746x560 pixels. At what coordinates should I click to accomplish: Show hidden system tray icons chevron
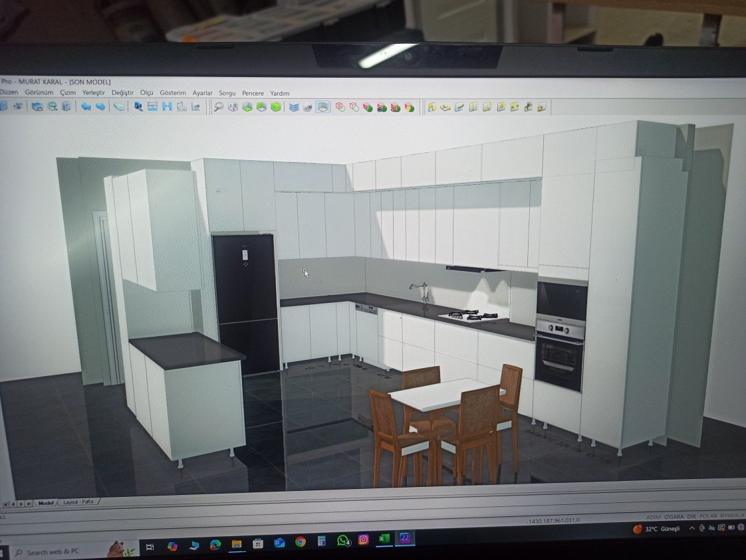(692, 528)
